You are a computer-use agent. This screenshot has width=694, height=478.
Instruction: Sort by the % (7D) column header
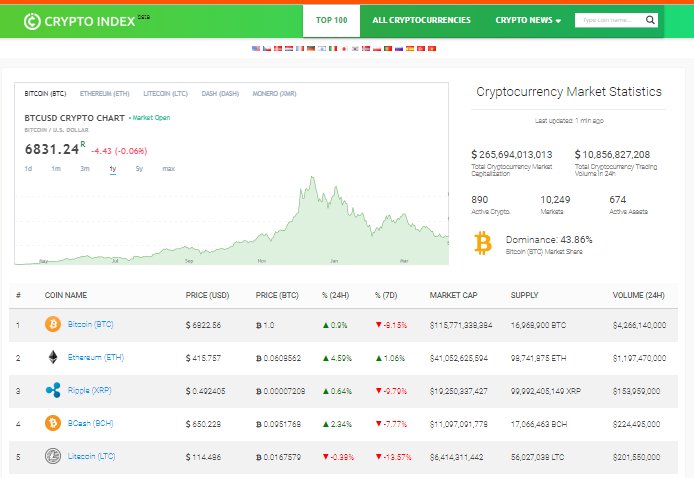(386, 295)
